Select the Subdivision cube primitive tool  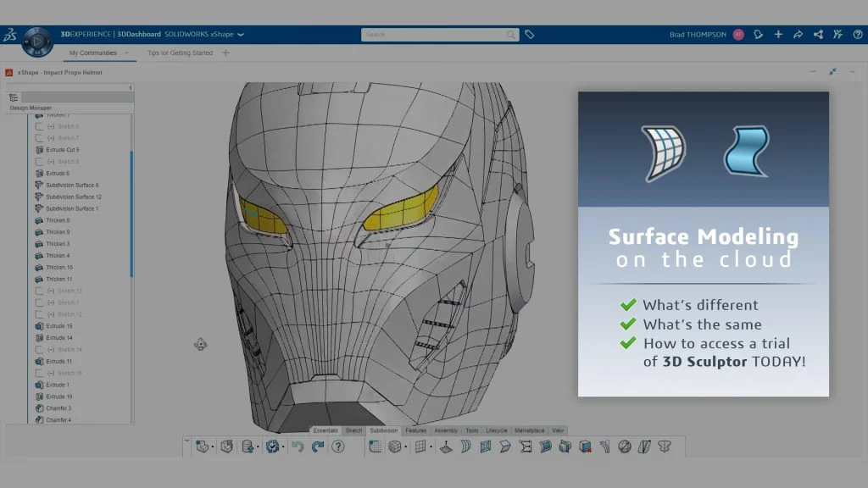coord(395,446)
